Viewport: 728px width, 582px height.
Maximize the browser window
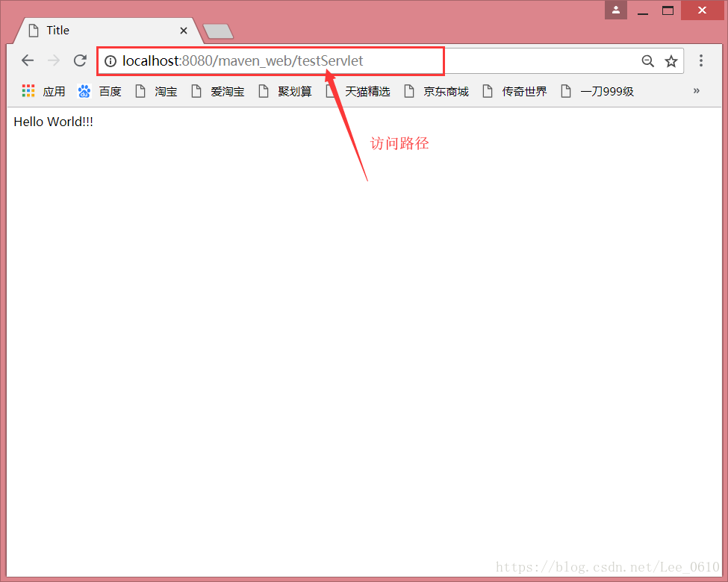point(668,10)
